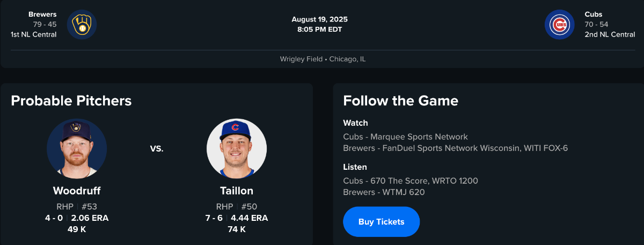Viewport: 644px width, 245px height.
Task: Click the 8:05 PM EDT game time
Action: tap(320, 30)
